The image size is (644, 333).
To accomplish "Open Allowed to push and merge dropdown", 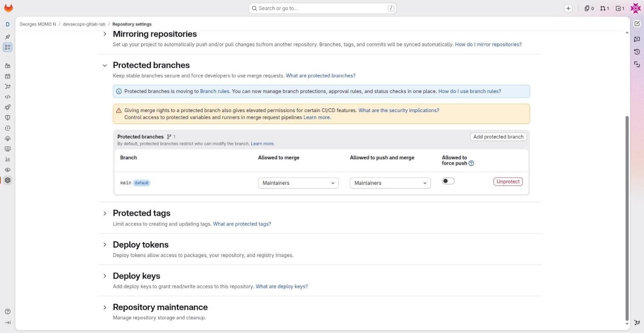I will [x=390, y=183].
